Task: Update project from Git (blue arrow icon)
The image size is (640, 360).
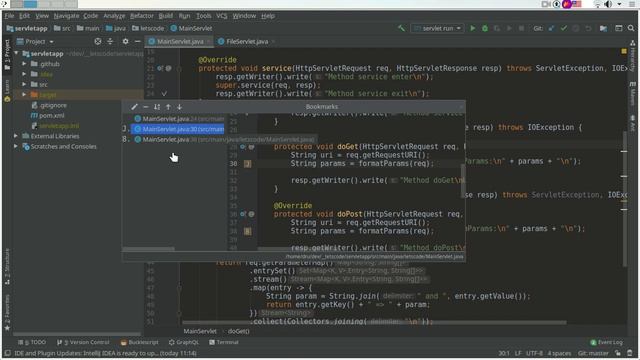Action: coord(551,28)
